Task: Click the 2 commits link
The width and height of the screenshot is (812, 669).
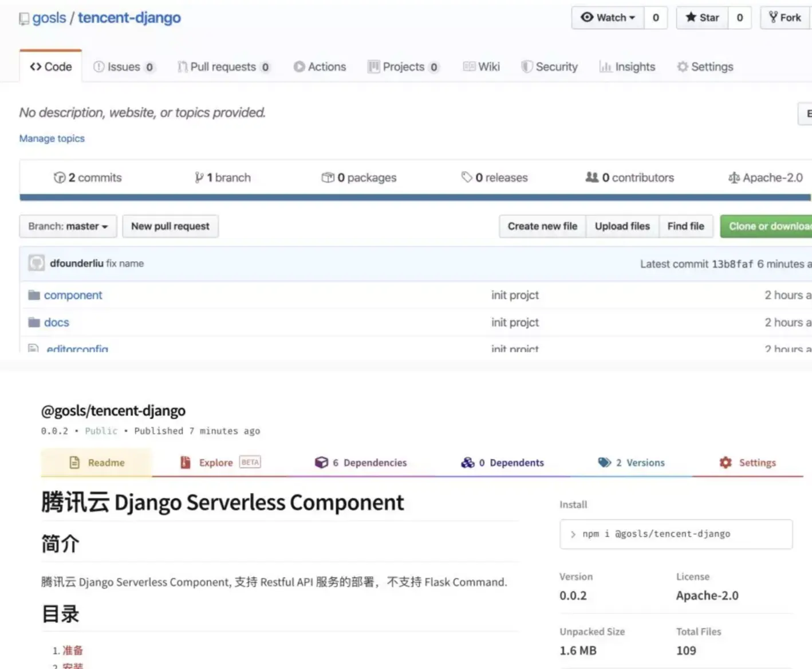Action: (x=88, y=178)
